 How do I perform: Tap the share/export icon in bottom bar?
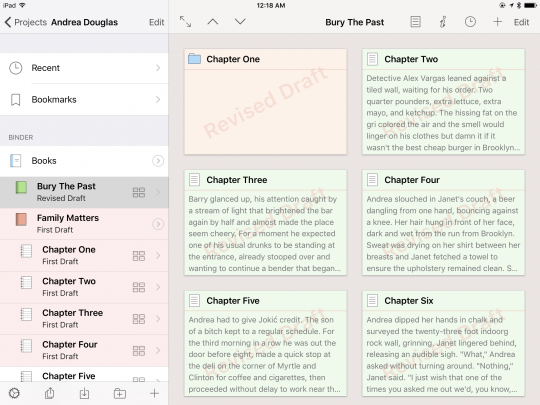(50, 393)
